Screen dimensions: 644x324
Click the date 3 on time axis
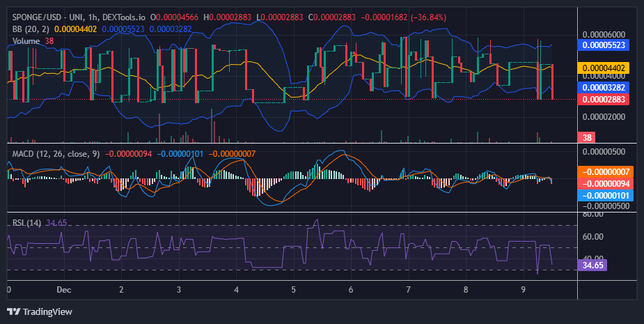pyautogui.click(x=179, y=290)
